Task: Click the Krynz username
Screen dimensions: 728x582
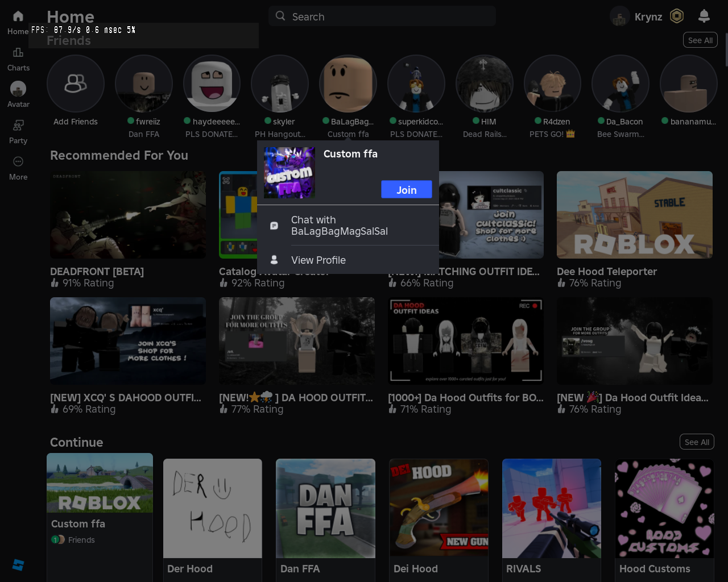Action: [x=648, y=16]
